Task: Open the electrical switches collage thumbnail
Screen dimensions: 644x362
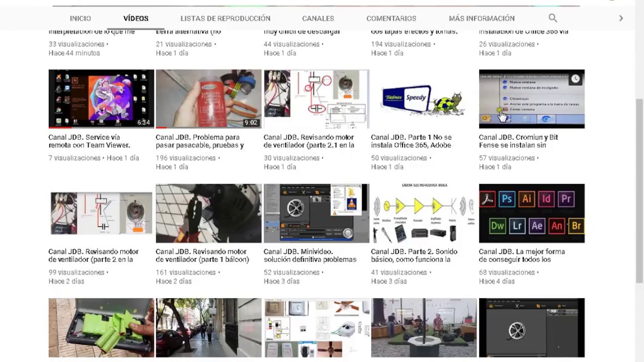Action: [x=316, y=328]
